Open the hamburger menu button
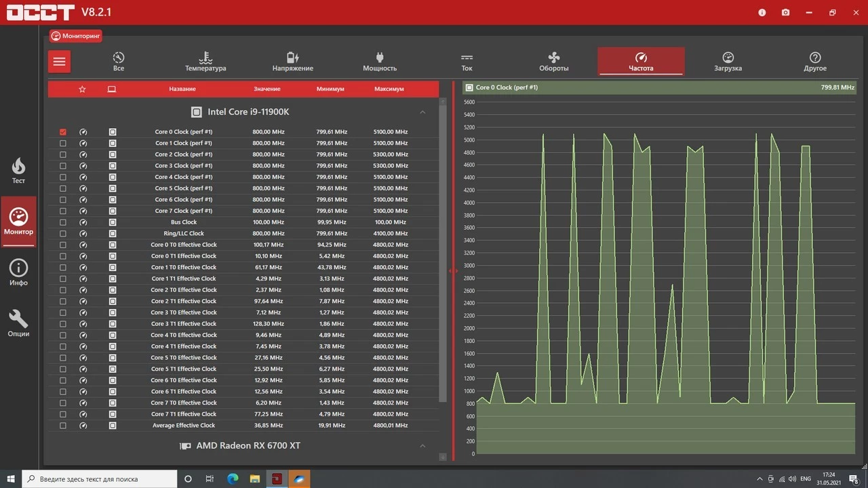This screenshot has height=488, width=868. click(x=59, y=62)
